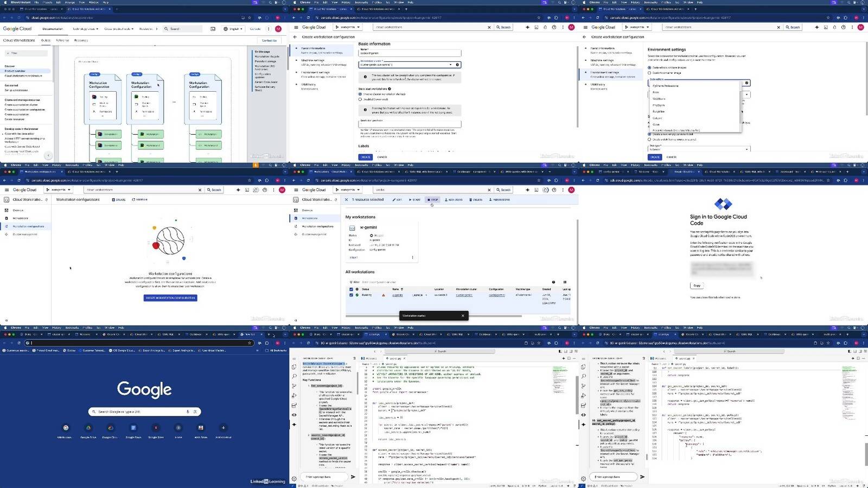Open Extensions icon in left code editor sidebar
Image resolution: width=868 pixels, height=488 pixels.
coord(294,405)
